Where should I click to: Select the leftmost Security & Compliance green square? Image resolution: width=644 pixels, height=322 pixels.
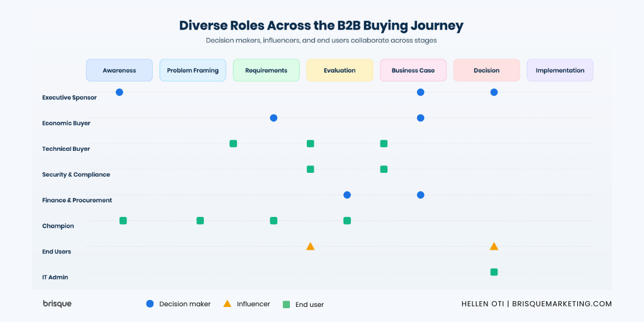coord(310,169)
